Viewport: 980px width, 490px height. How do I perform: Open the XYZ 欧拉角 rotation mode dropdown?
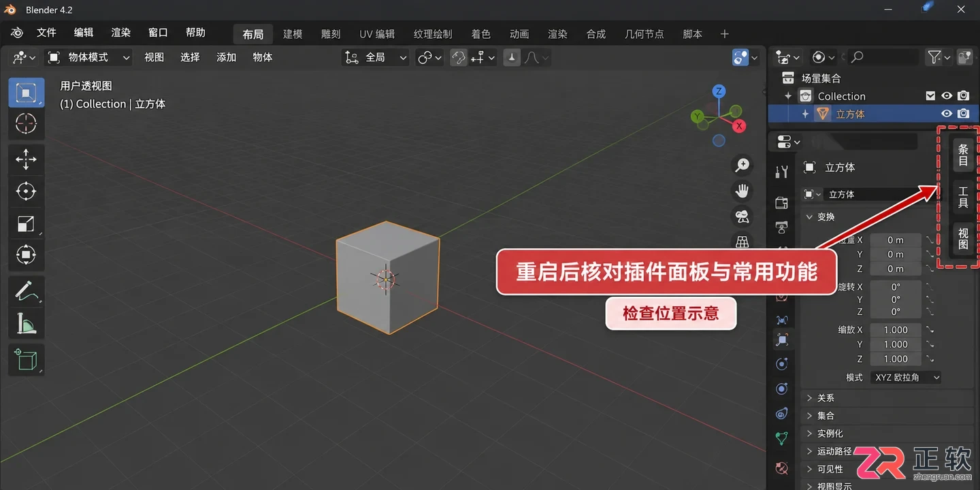[905, 377]
